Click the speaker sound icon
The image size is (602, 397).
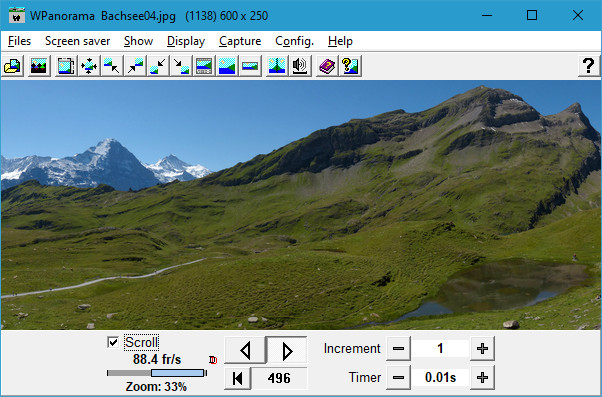coord(300,66)
